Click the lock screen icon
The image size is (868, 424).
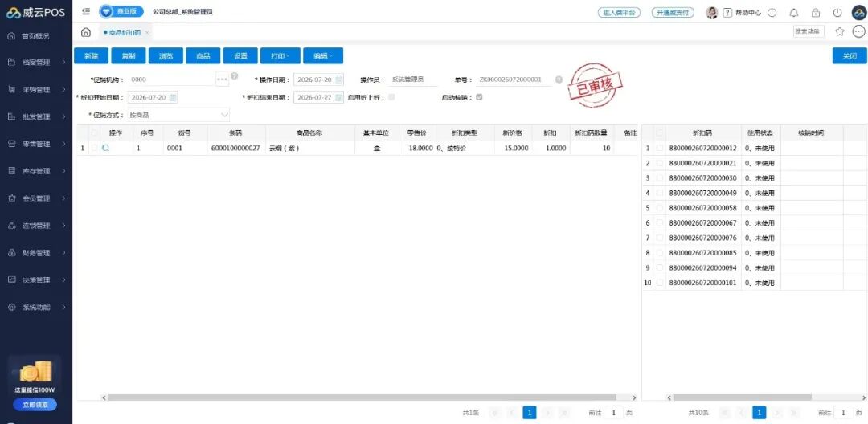coord(816,13)
